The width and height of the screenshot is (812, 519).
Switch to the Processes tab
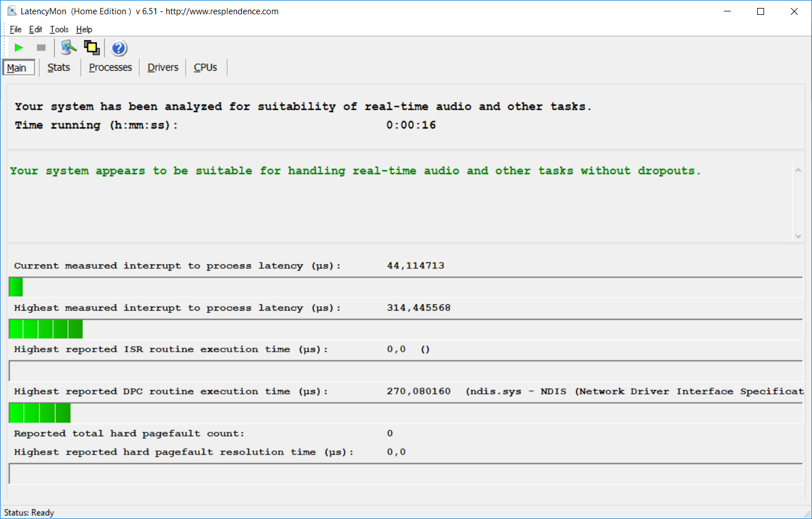110,67
